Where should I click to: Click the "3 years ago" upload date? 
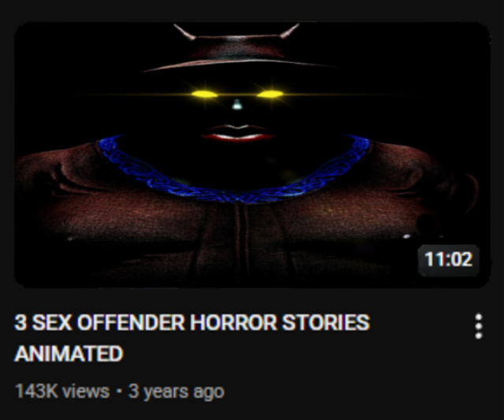(176, 392)
